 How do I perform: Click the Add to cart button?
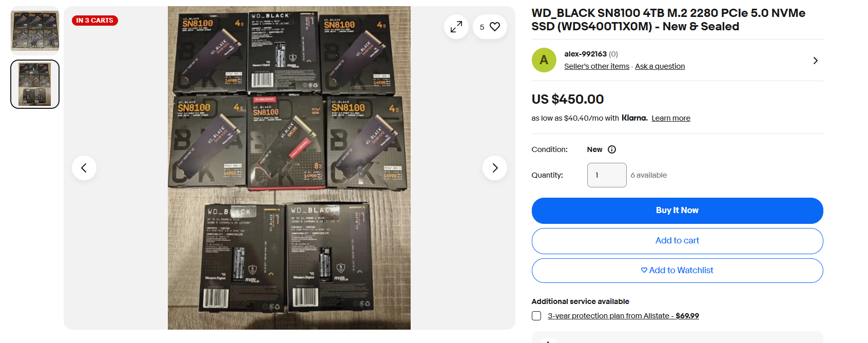click(678, 241)
